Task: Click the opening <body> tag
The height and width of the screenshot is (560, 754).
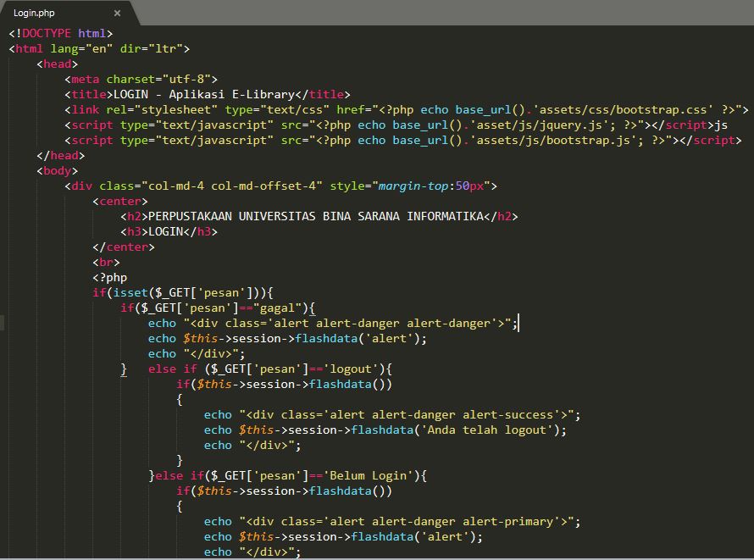Action: [x=58, y=171]
